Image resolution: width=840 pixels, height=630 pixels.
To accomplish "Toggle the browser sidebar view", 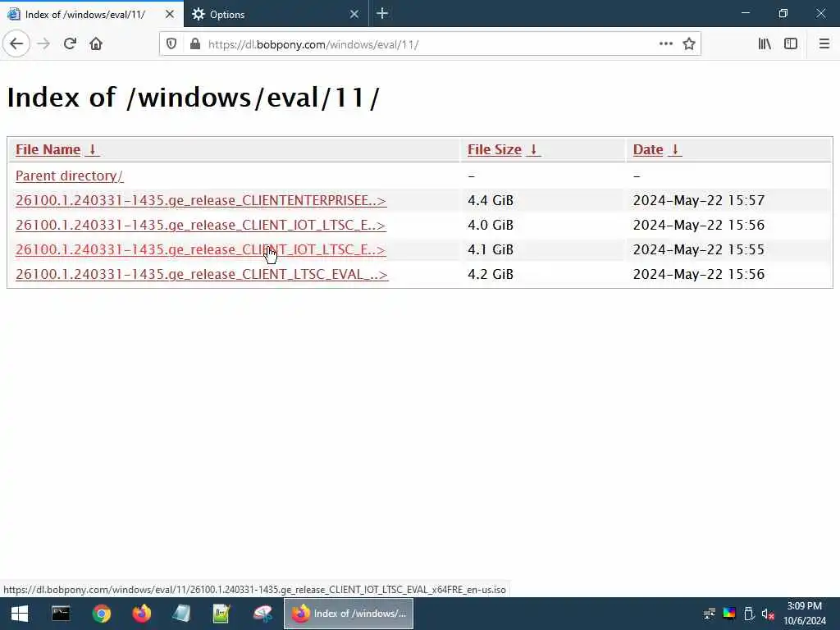I will 791,44.
